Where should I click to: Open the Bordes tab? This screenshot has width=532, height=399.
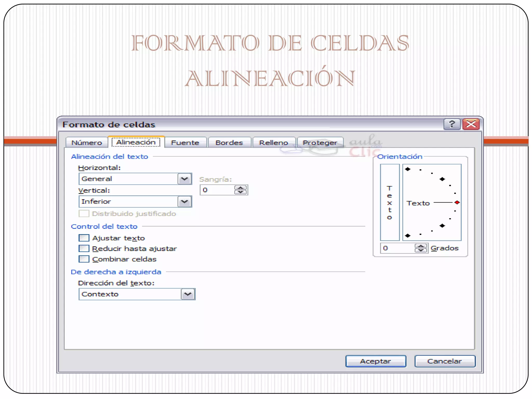coord(229,143)
